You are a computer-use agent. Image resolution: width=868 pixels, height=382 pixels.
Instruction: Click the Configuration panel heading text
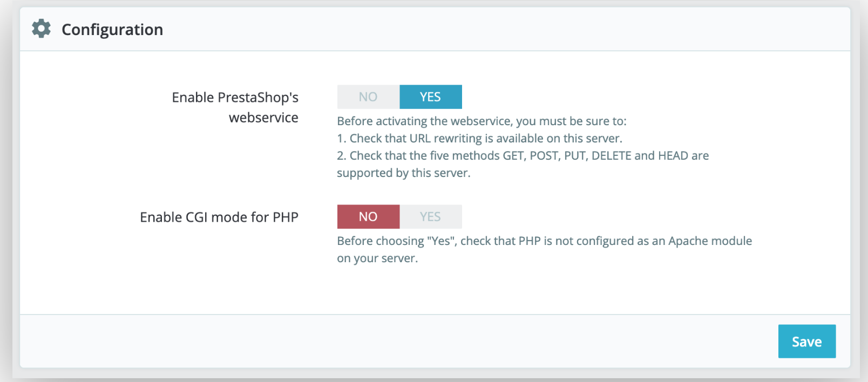pyautogui.click(x=112, y=29)
